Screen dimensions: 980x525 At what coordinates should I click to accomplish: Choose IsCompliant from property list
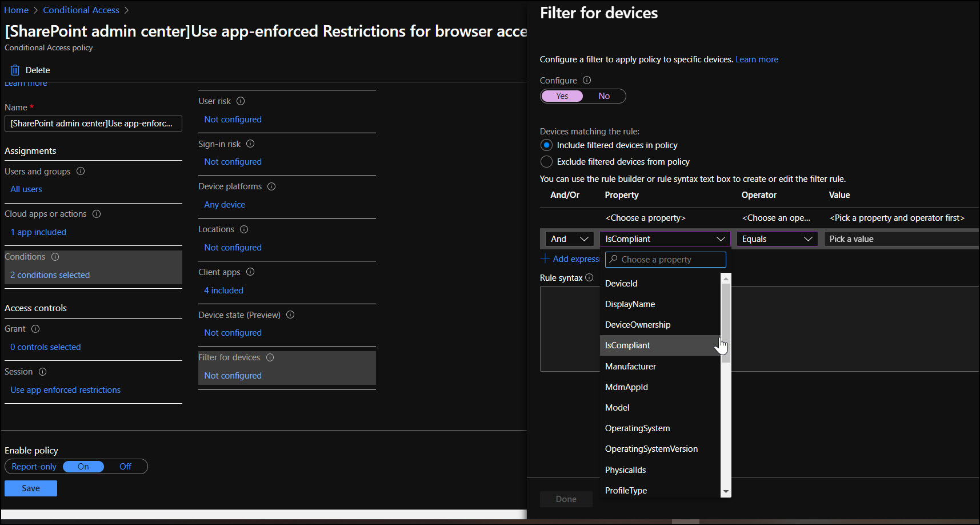(660, 345)
